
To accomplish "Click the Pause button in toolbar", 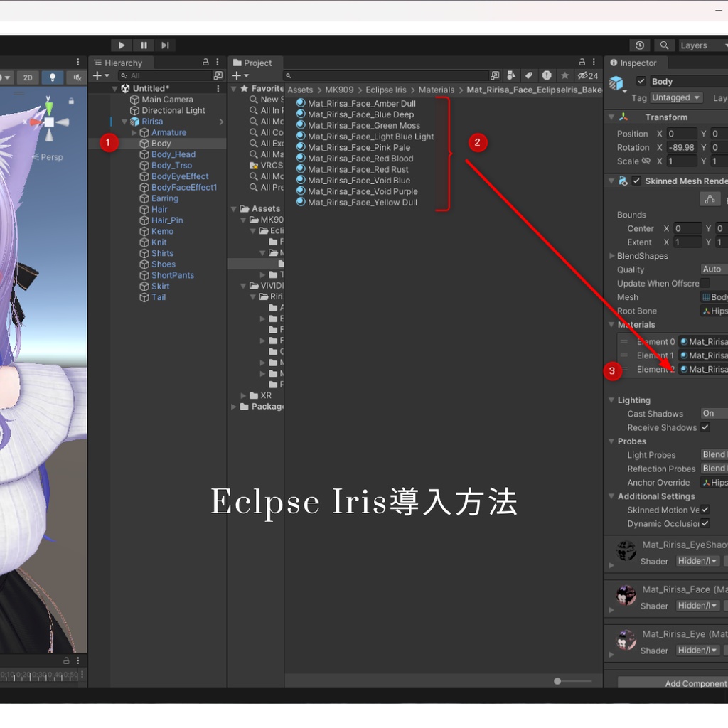I will click(144, 45).
